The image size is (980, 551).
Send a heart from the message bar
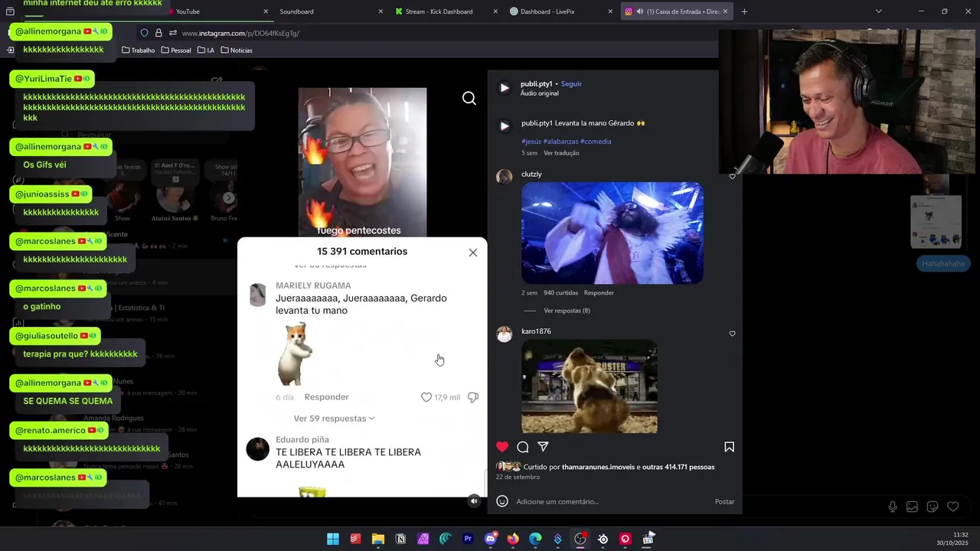point(952,507)
